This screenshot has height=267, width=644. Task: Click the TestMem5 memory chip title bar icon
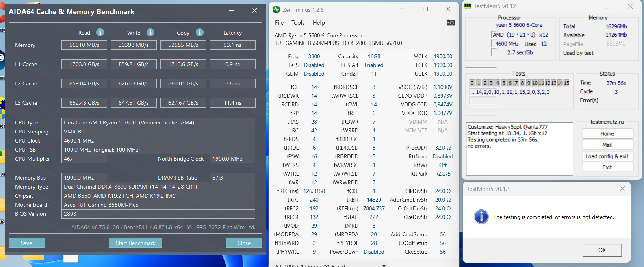tap(468, 6)
